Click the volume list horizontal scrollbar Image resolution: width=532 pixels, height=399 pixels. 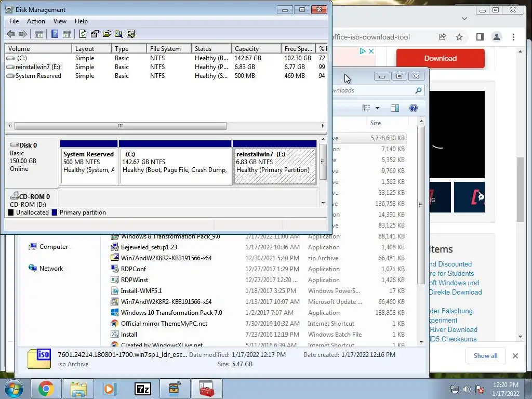tap(121, 126)
